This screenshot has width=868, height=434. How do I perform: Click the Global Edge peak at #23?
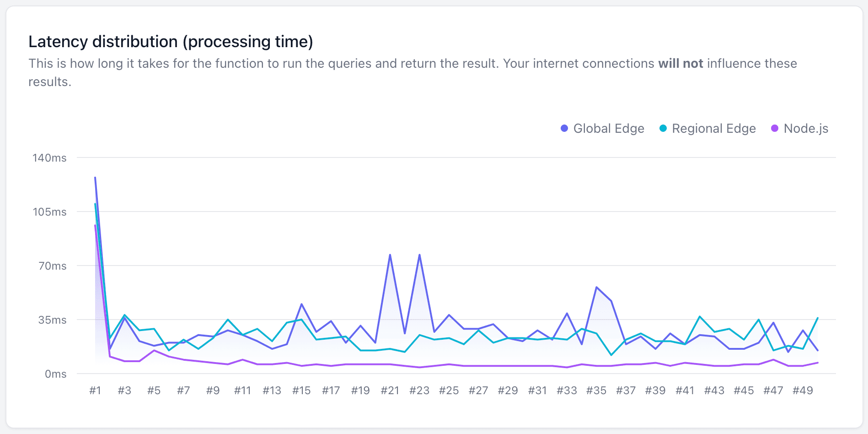pos(419,255)
